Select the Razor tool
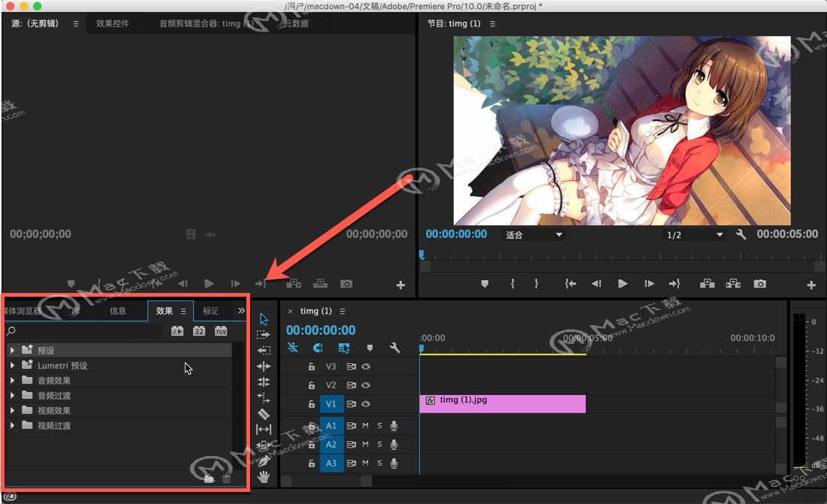This screenshot has height=504, width=827. coord(264,414)
